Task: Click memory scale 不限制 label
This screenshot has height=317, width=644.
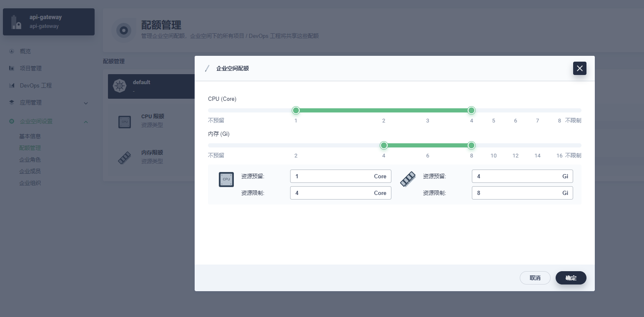Action: click(x=573, y=155)
